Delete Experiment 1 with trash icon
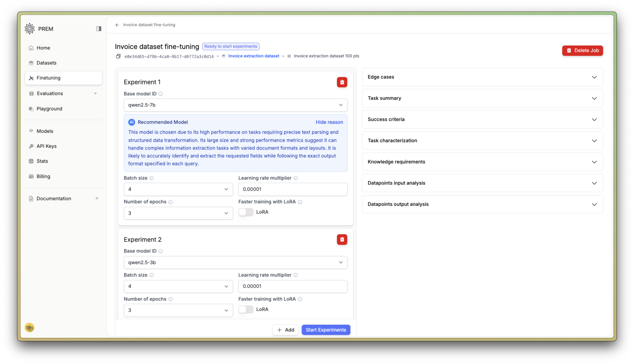This screenshot has height=364, width=634. (342, 82)
